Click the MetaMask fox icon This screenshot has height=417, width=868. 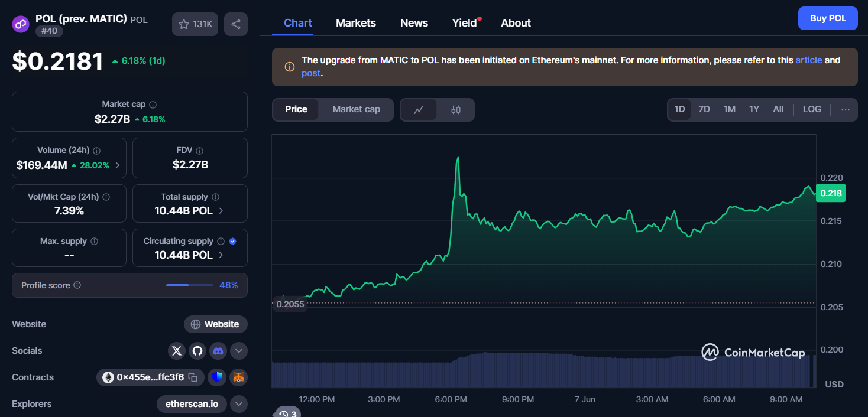[x=238, y=377]
